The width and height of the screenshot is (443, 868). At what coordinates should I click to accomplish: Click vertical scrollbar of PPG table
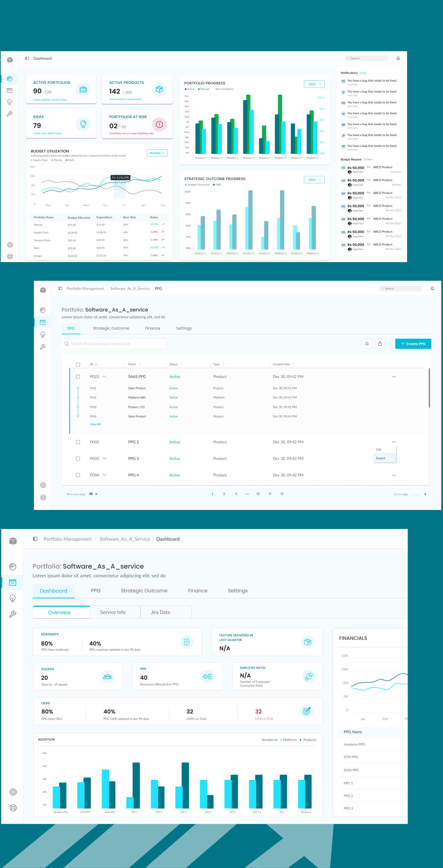429,388
